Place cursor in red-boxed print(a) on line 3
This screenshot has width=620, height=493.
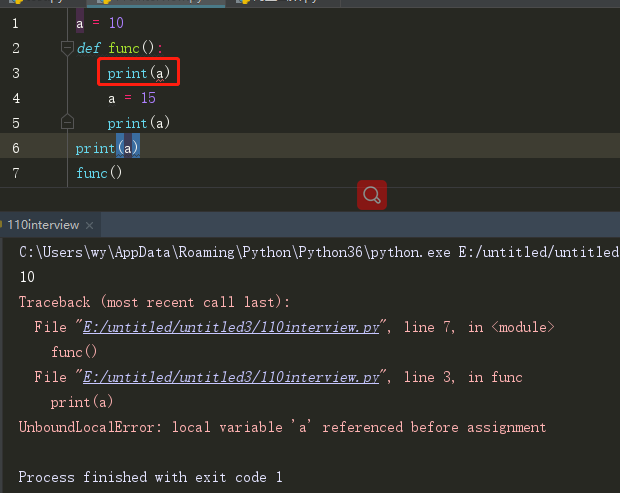pos(138,73)
